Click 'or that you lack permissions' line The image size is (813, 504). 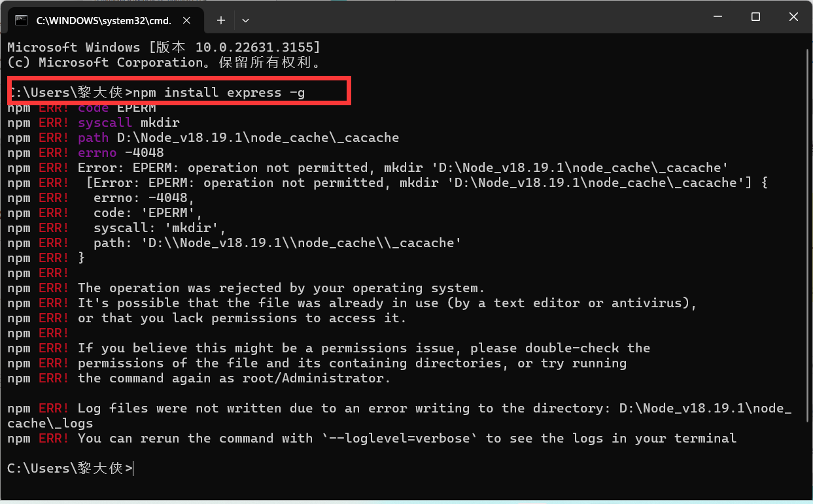tap(207, 318)
